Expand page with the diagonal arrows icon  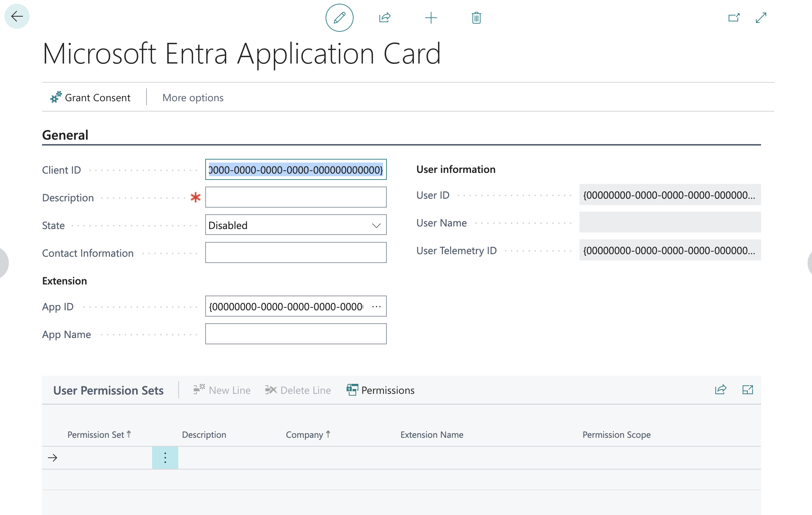[x=761, y=18]
